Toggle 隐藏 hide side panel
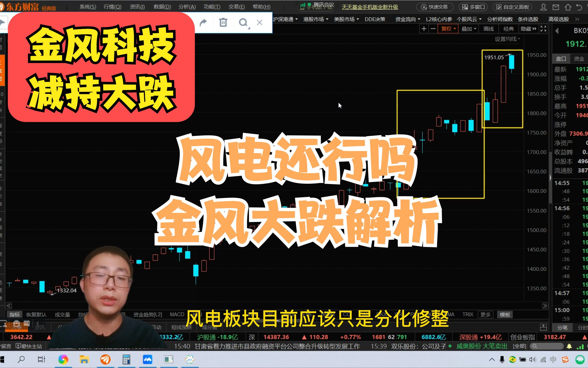 point(528,29)
